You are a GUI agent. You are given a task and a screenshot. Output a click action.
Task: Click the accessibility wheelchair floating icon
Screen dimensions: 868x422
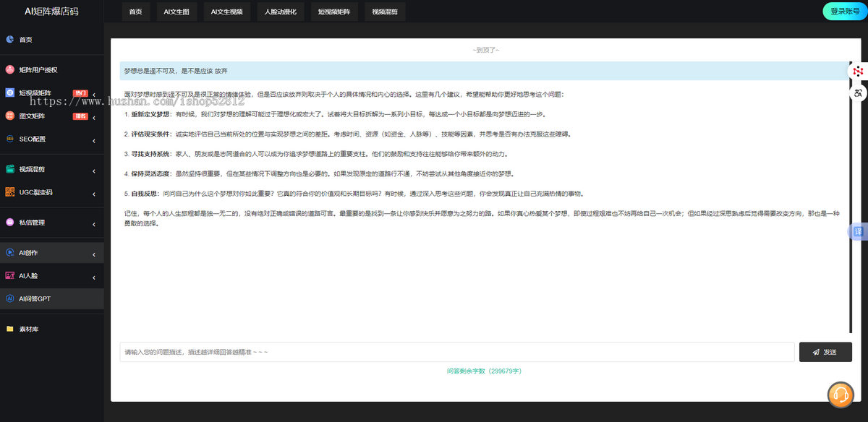click(858, 93)
